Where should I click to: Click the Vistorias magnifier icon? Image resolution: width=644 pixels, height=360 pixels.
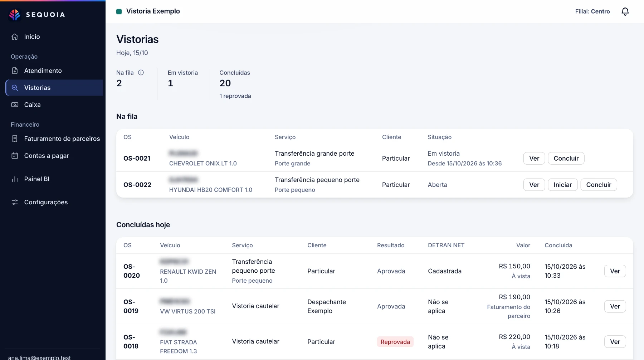(x=15, y=88)
